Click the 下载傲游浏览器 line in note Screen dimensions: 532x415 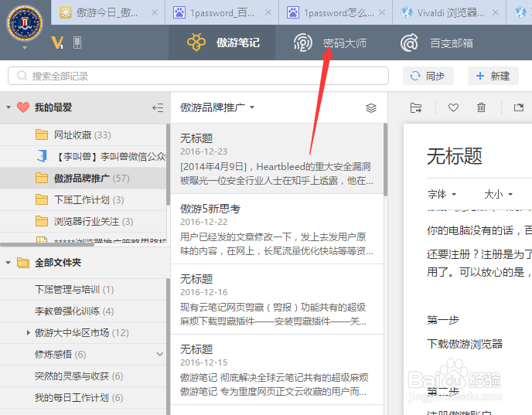pos(465,344)
